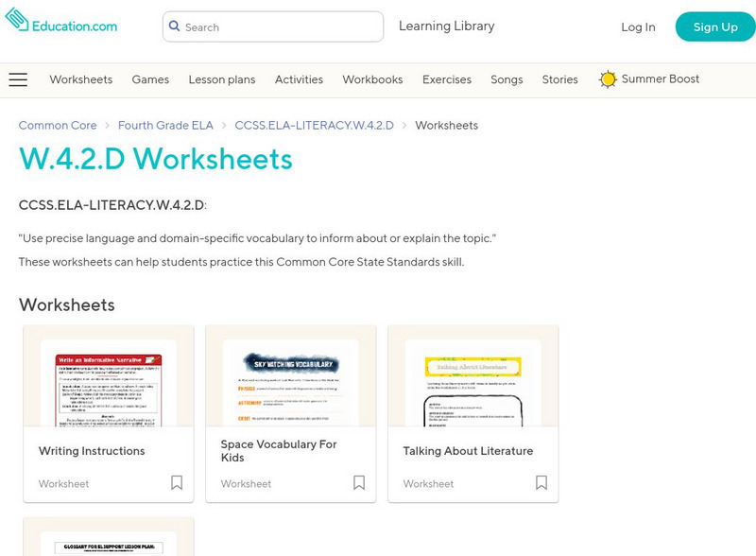Open the Learning Library dropdown

(446, 26)
